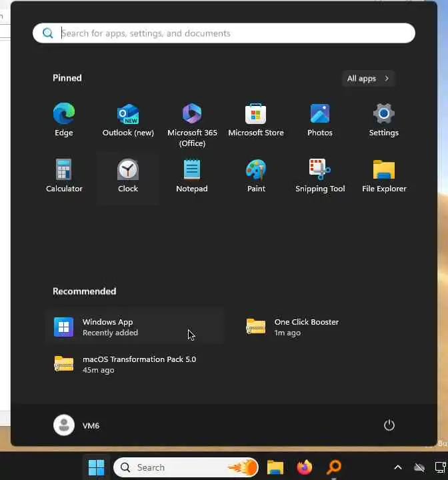Open File Explorer from the taskbar
Image resolution: width=448 pixels, height=480 pixels.
(x=275, y=467)
